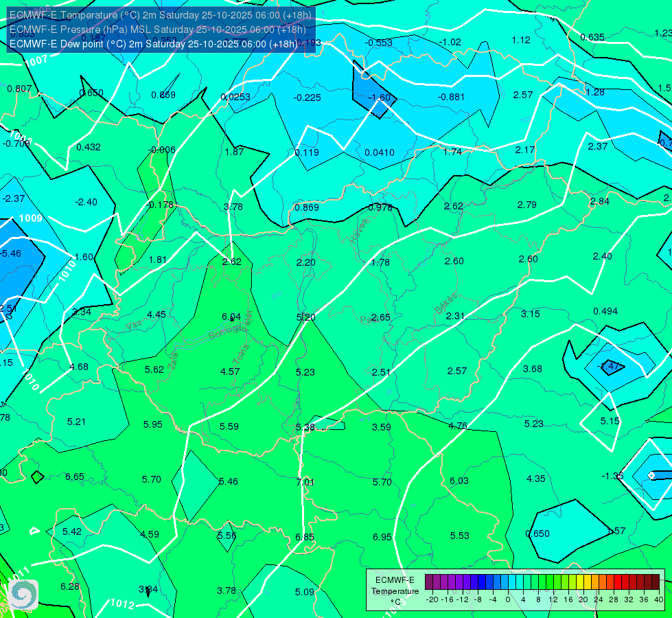
Task: Click the 5.42 temperature value
Action: click(x=72, y=531)
